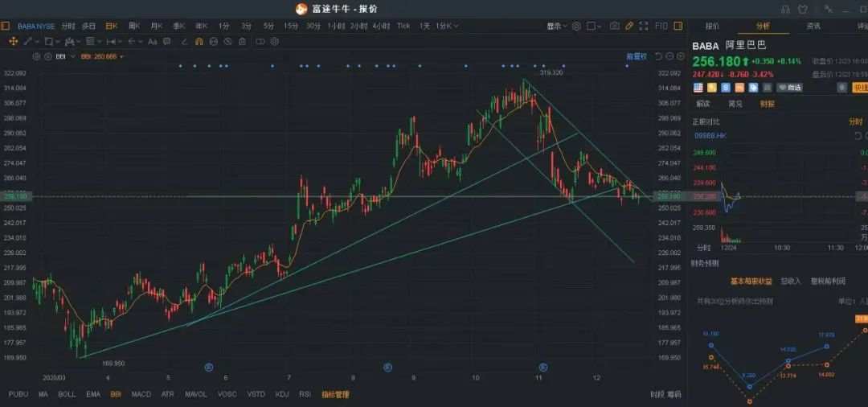
Task: Click the fullscreen expand icon
Action: point(644,26)
